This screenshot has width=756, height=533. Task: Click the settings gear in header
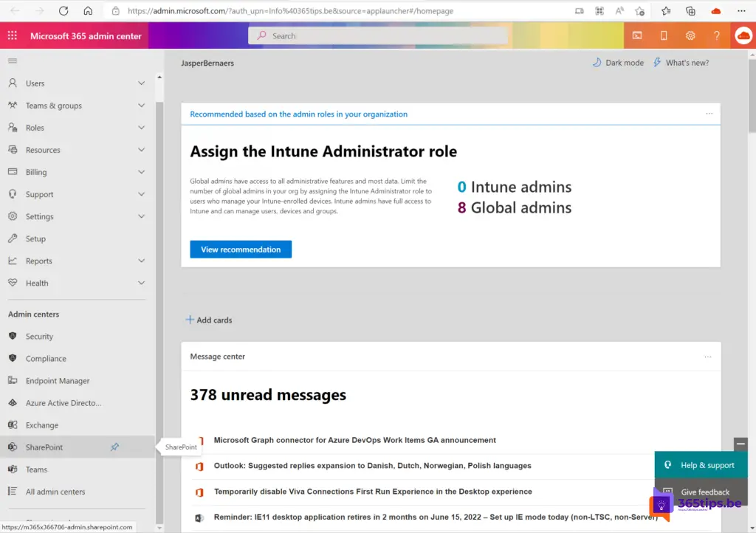690,35
